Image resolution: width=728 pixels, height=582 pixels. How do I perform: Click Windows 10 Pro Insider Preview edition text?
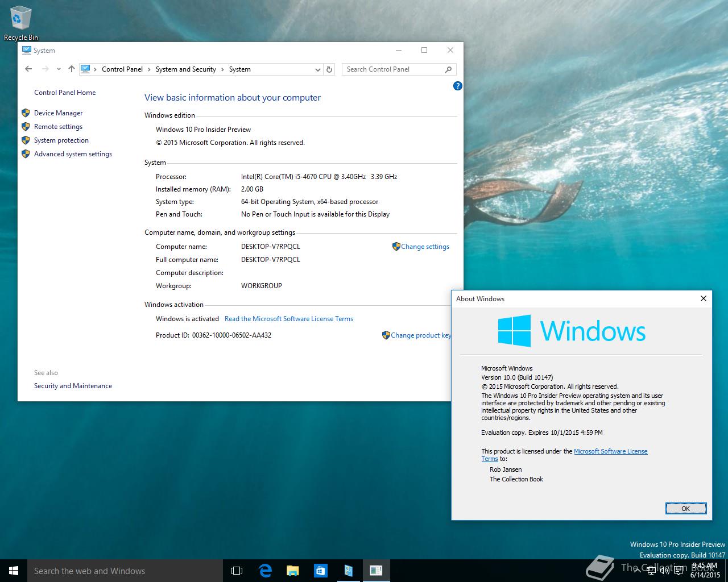[x=203, y=130]
